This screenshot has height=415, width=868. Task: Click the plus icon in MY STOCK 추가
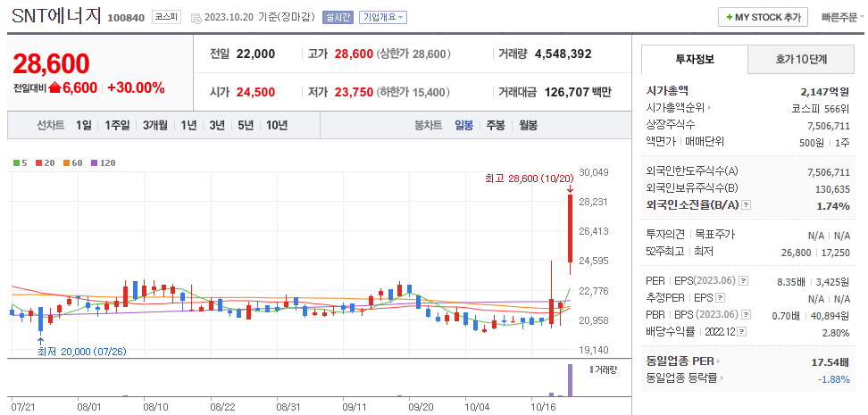click(730, 17)
